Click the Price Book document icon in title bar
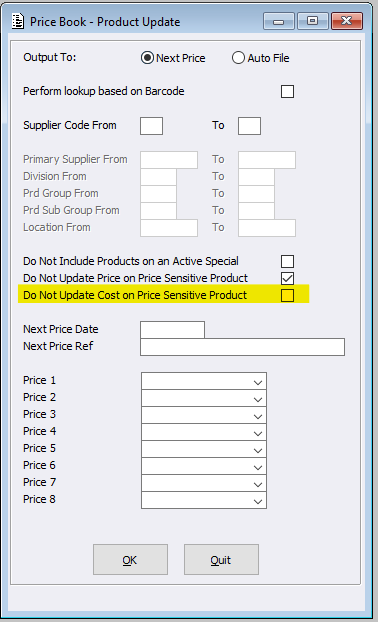The width and height of the screenshot is (378, 622). [x=17, y=21]
